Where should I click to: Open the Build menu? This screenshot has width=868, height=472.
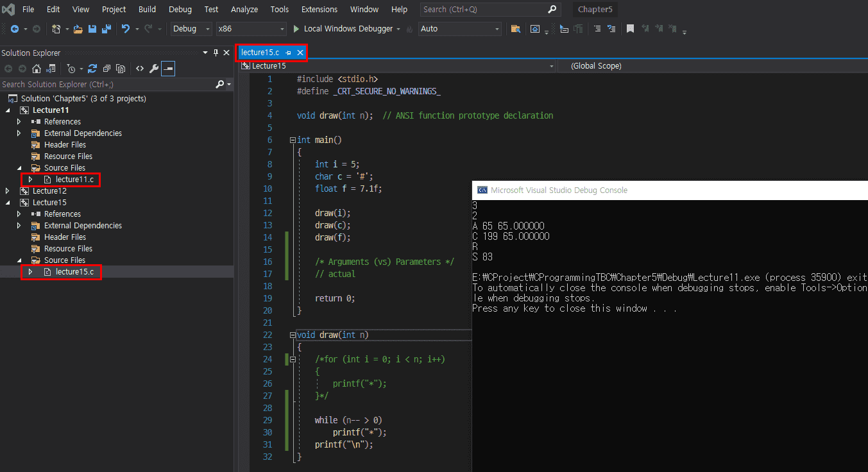pyautogui.click(x=147, y=9)
